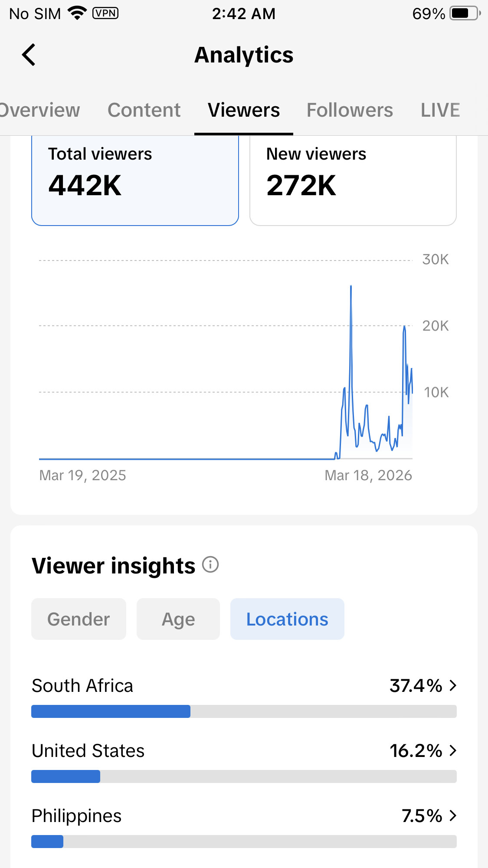Image resolution: width=488 pixels, height=868 pixels.
Task: Expand South Africa location details chevron
Action: pos(453,685)
